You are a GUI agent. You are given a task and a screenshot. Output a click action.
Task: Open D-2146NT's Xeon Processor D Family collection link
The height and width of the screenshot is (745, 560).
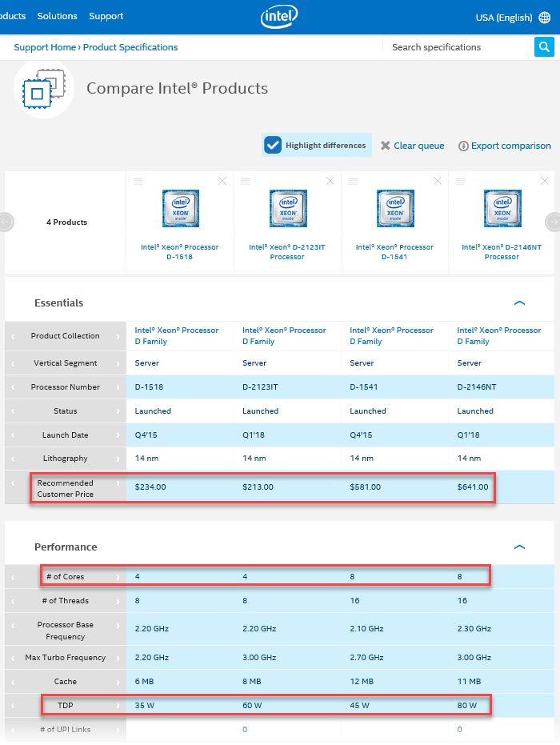point(498,336)
